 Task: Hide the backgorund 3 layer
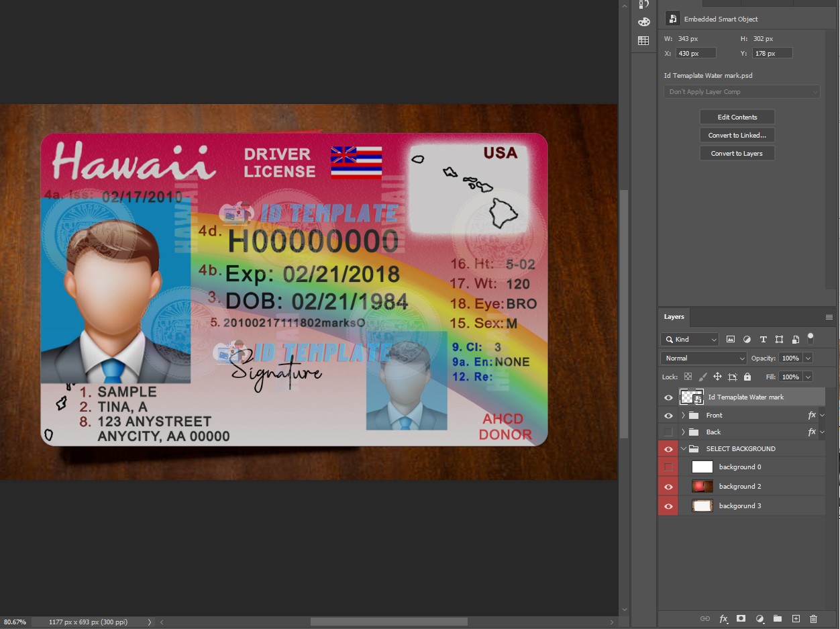click(668, 506)
